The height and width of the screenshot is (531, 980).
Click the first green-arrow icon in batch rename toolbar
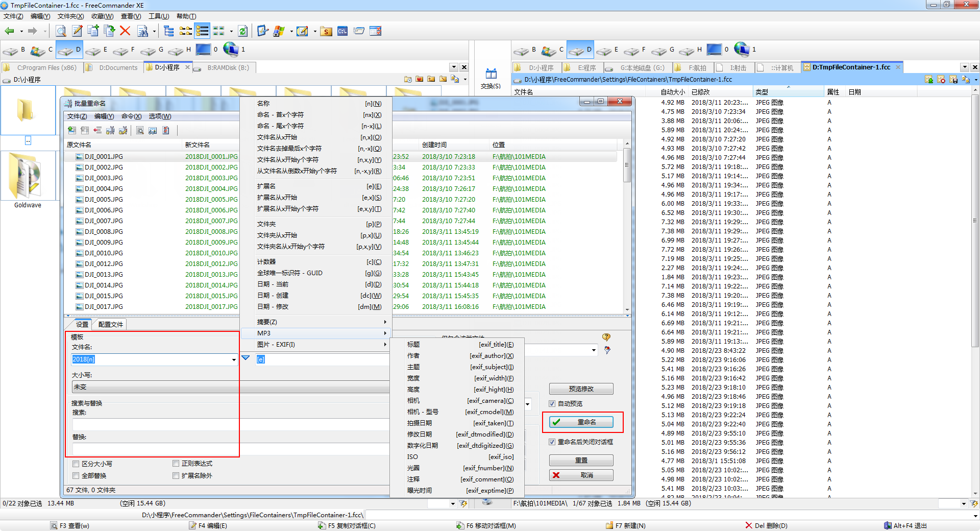pos(72,131)
